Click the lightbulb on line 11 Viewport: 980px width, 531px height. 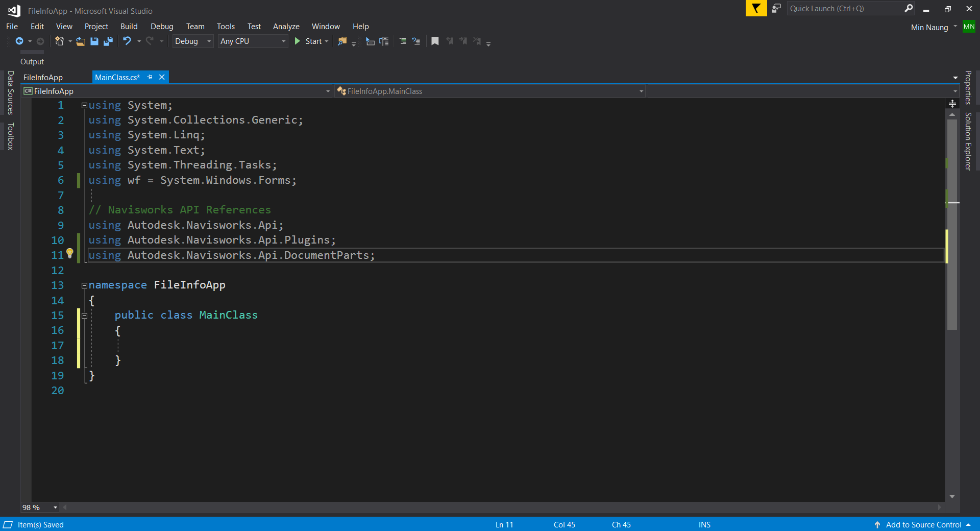[x=70, y=254]
